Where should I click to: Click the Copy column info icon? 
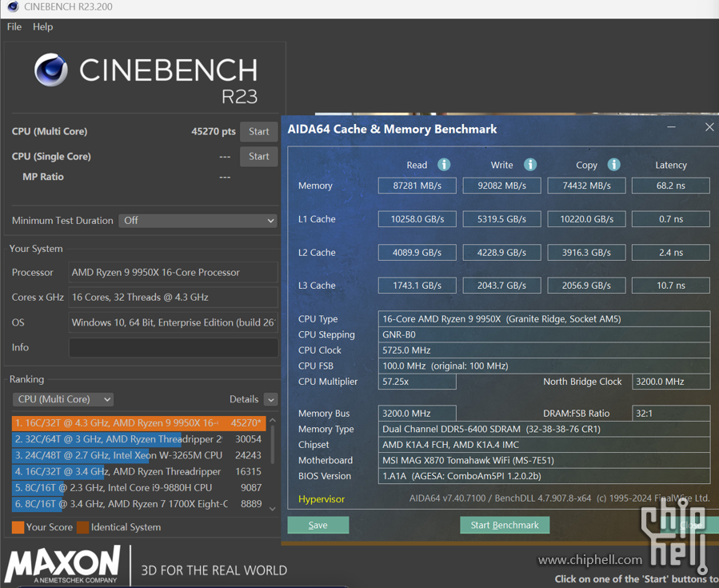pos(614,164)
